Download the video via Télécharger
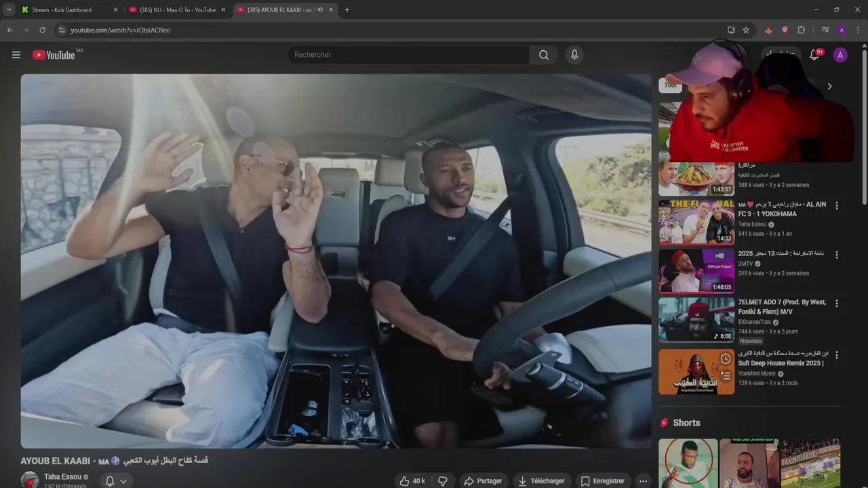 pos(541,481)
